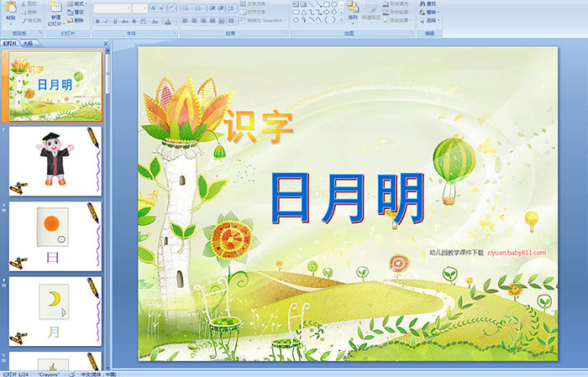The width and height of the screenshot is (588, 377).
Task: Open Shape Effects (形状效果) menu
Action: pos(397,20)
